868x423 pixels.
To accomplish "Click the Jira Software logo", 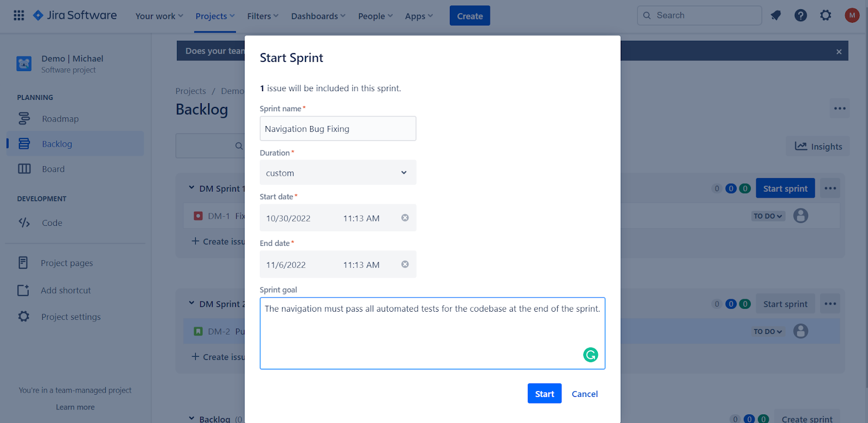I will pyautogui.click(x=75, y=16).
